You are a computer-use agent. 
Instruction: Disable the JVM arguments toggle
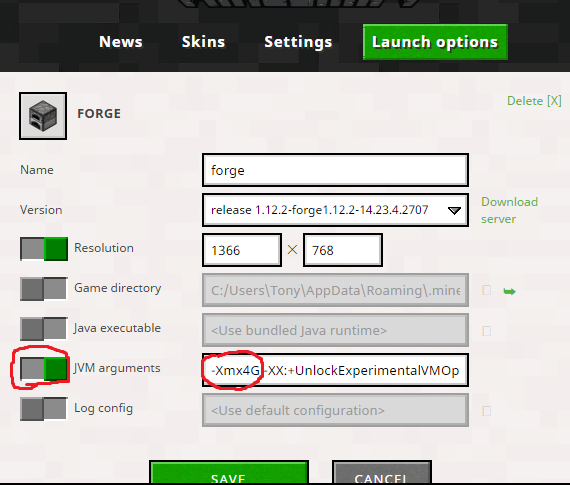coord(44,369)
